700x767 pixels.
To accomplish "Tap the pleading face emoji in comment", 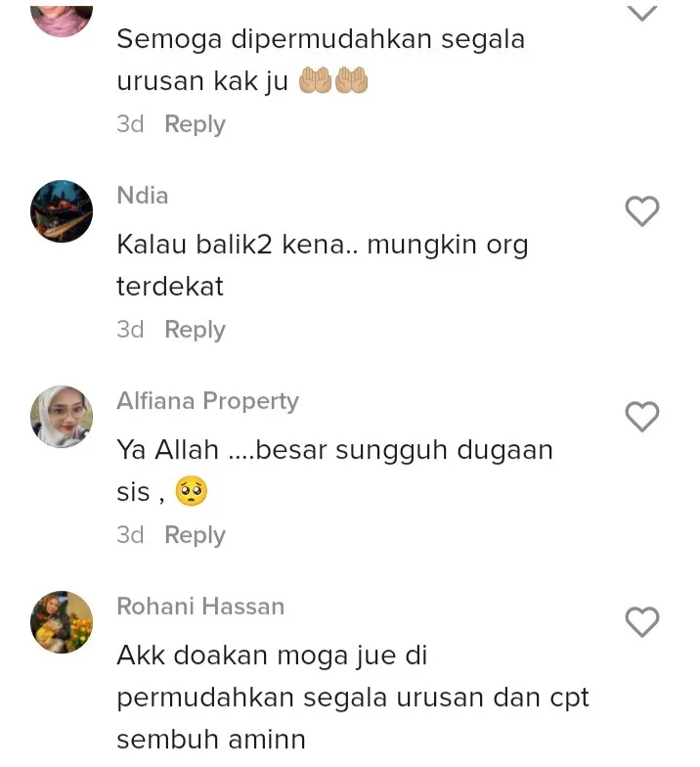I will click(x=192, y=491).
